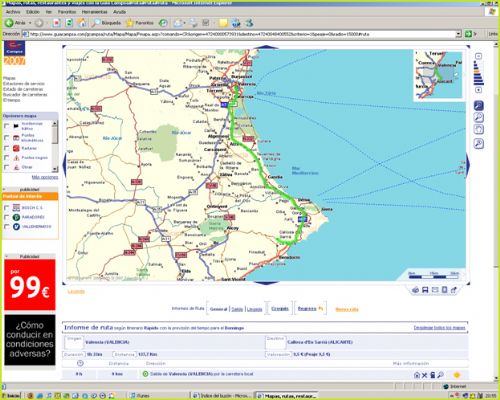
Task: Click the Print icon in browser toolbar
Action: point(193,23)
